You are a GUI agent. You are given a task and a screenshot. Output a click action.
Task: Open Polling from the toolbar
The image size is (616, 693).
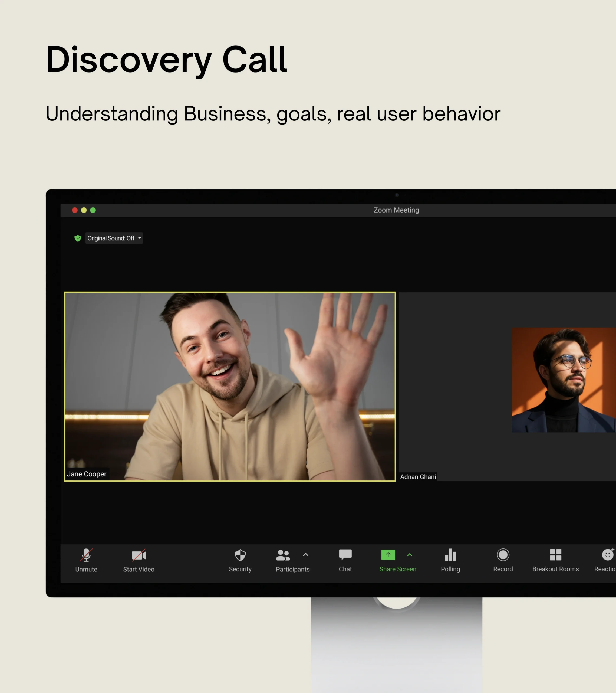(x=450, y=561)
